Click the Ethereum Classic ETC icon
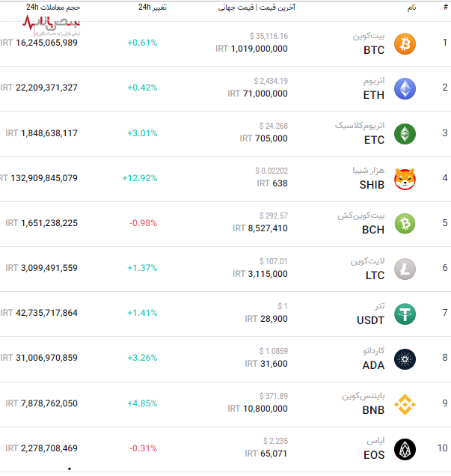 click(x=405, y=133)
